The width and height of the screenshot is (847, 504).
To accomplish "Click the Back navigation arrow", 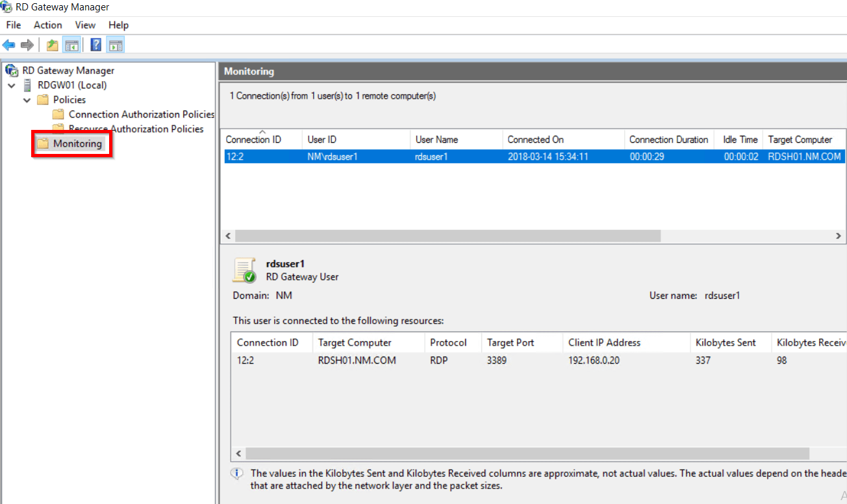I will tap(8, 44).
